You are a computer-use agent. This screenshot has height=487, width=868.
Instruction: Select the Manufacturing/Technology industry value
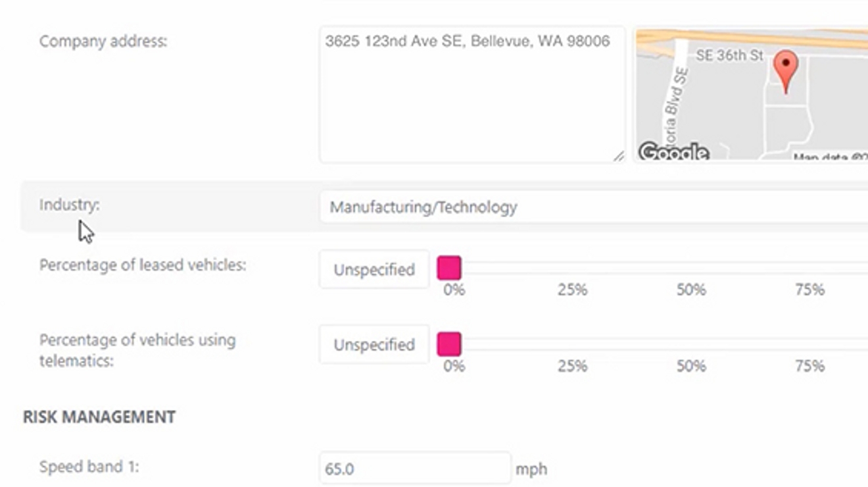[423, 207]
